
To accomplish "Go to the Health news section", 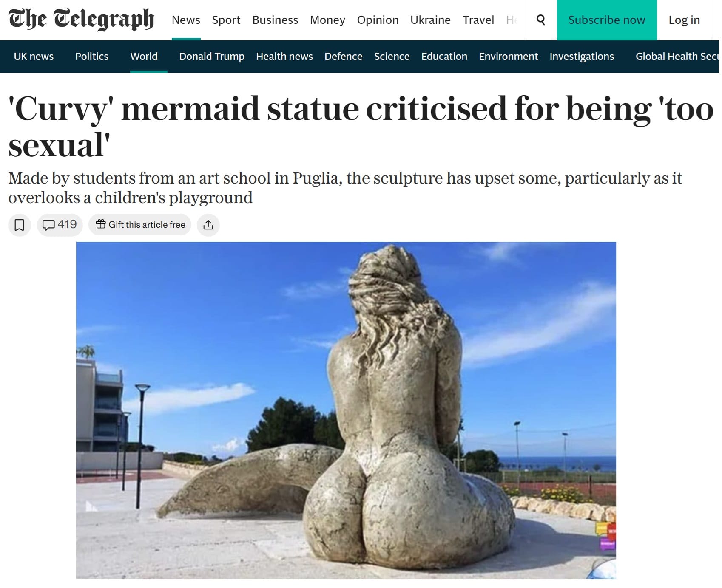I will [284, 57].
